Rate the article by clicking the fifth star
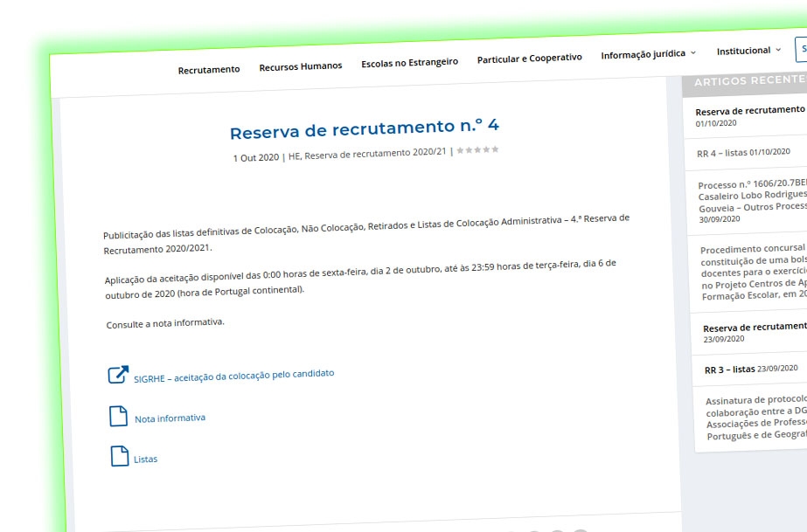Screen dimensions: 807x532 pos(496,151)
